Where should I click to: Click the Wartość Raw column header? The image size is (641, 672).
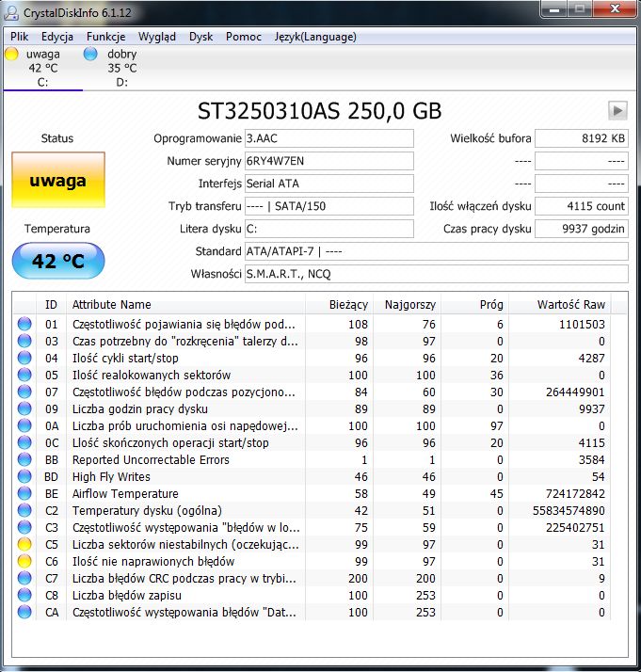click(560, 304)
